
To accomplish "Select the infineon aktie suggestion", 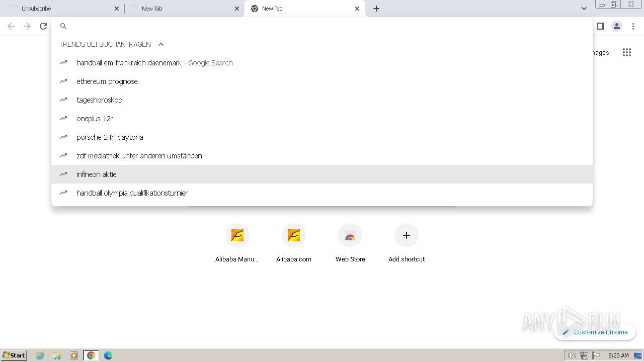I will click(322, 174).
